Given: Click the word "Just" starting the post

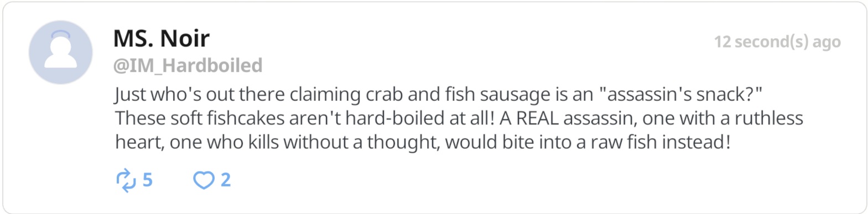Looking at the screenshot, I should click(130, 95).
